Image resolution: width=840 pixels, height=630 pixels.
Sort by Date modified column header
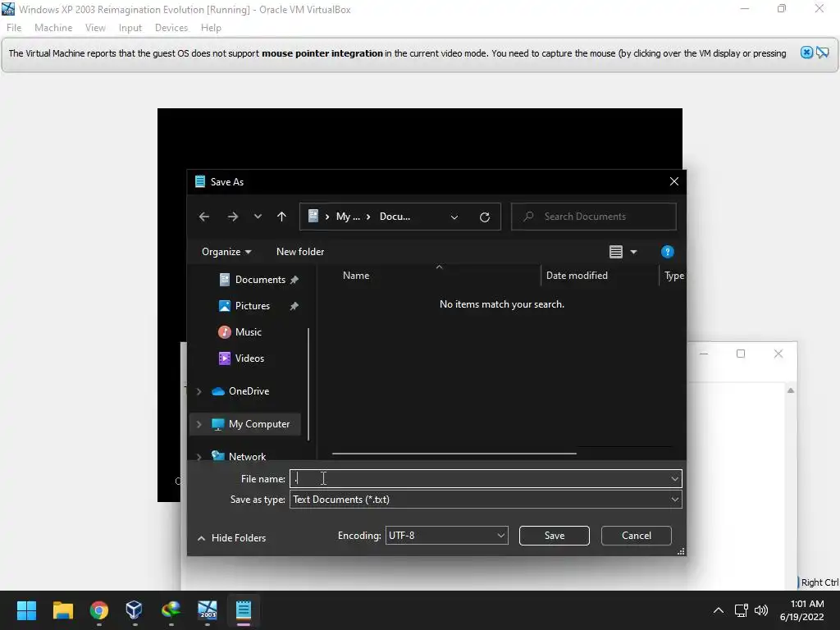coord(577,276)
